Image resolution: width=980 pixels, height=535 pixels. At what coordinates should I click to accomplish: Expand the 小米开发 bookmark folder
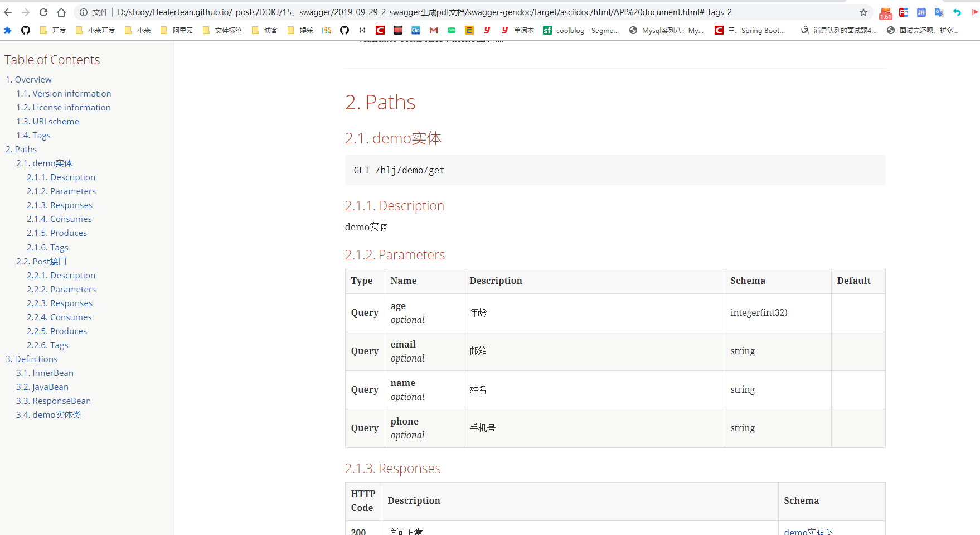pyautogui.click(x=95, y=30)
